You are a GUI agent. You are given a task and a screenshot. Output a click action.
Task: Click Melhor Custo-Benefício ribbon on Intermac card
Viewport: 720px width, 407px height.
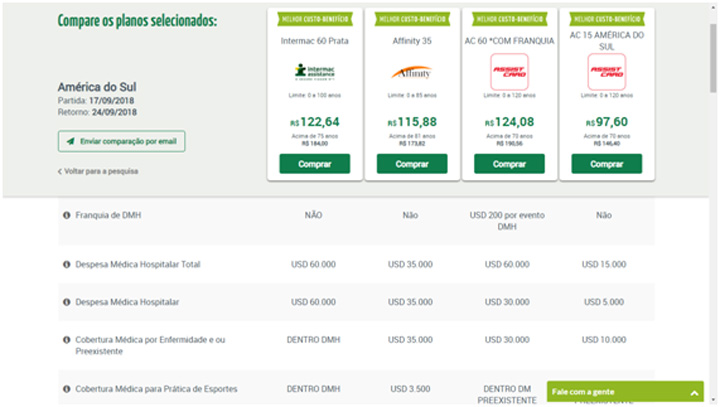315,19
